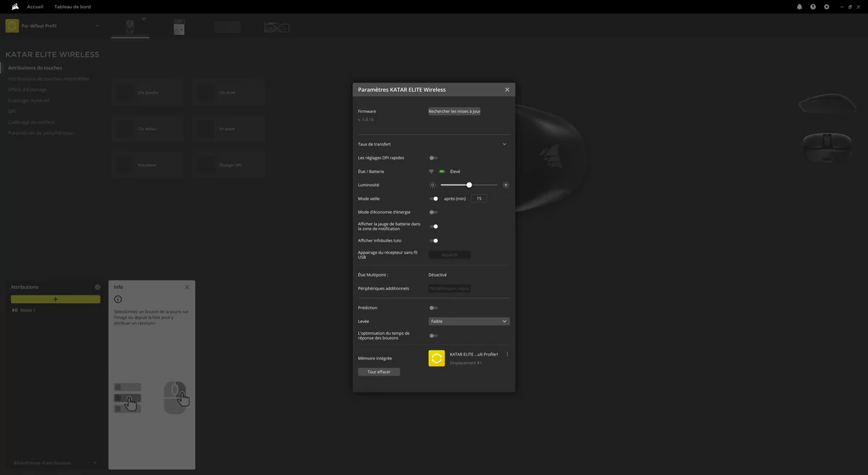Open the help question mark icon
Image resolution: width=868 pixels, height=475 pixels.
click(813, 7)
